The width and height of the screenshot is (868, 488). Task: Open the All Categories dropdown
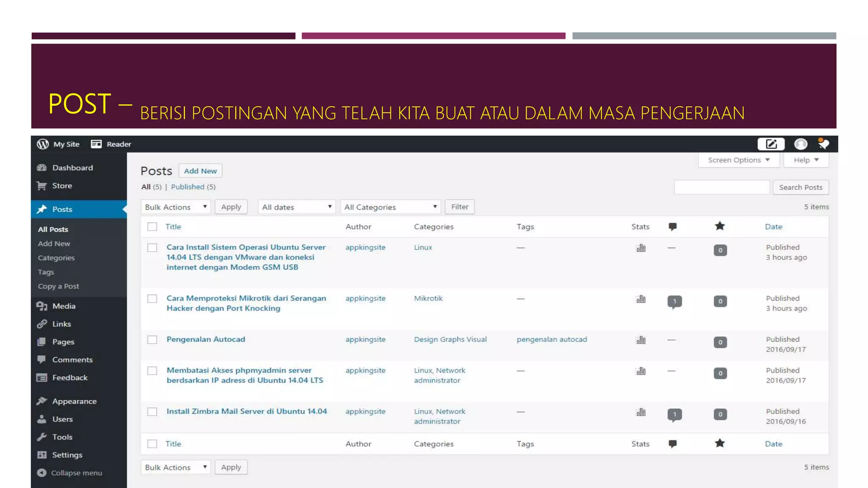[390, 207]
